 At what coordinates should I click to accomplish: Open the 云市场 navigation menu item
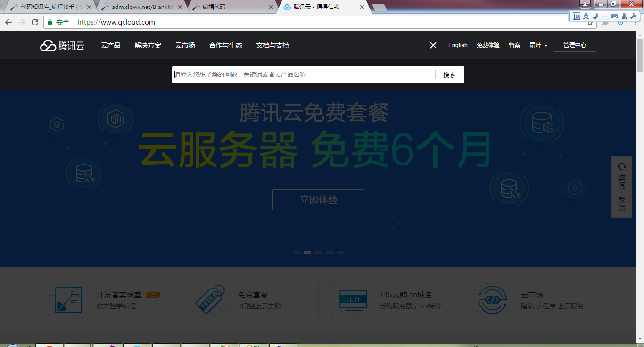click(185, 45)
